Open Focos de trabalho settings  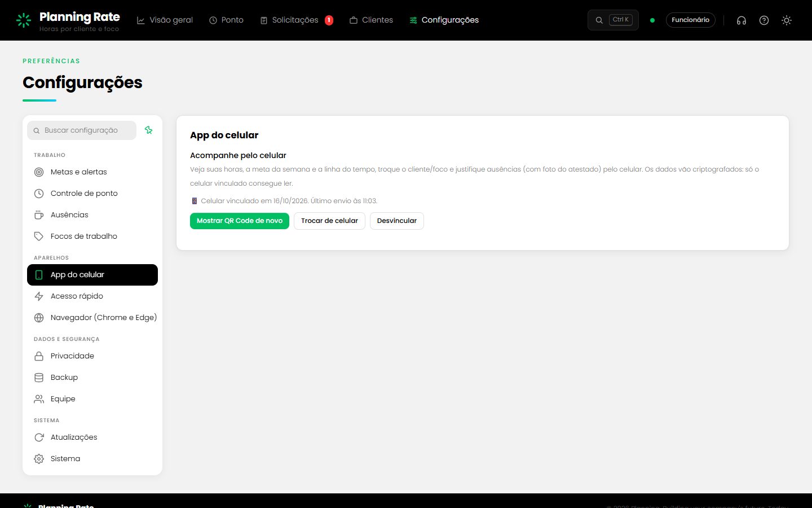[x=92, y=237]
